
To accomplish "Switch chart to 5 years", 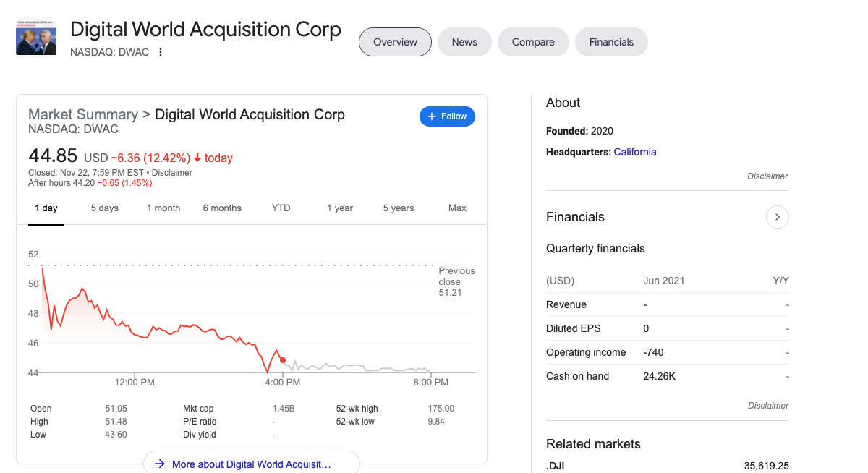I will pos(399,208).
